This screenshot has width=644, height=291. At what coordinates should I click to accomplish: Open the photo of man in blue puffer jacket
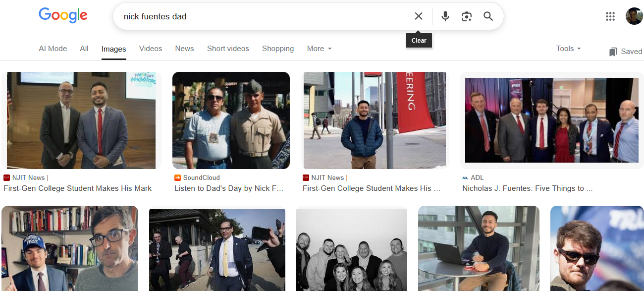click(x=375, y=120)
